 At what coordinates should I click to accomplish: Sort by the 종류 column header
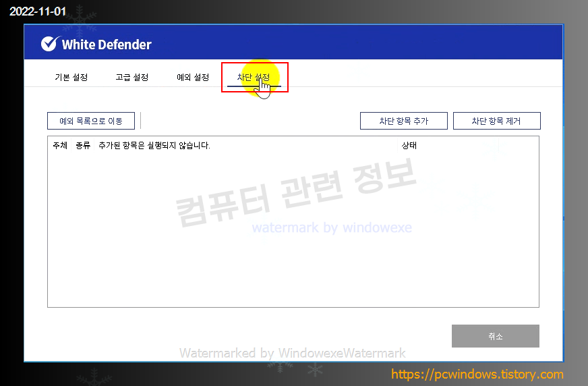pos(83,145)
